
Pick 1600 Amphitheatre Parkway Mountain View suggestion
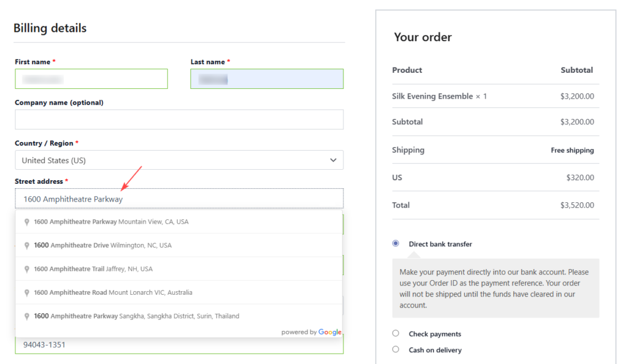tap(111, 222)
